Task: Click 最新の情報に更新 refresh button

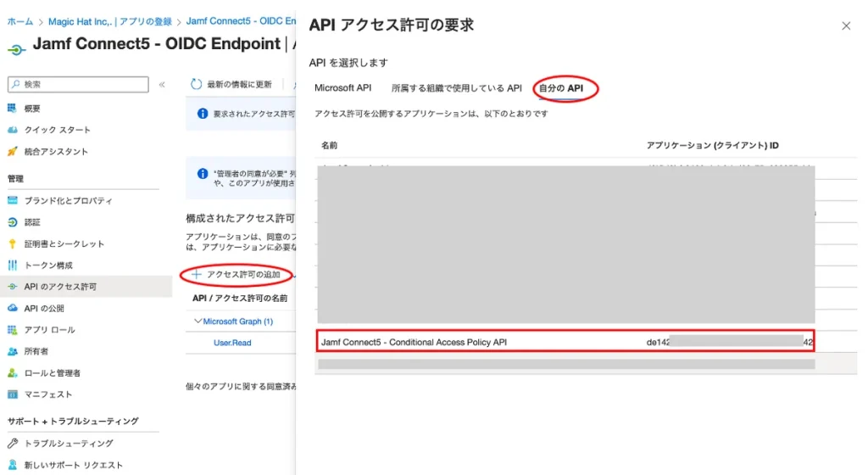Action: click(x=231, y=85)
